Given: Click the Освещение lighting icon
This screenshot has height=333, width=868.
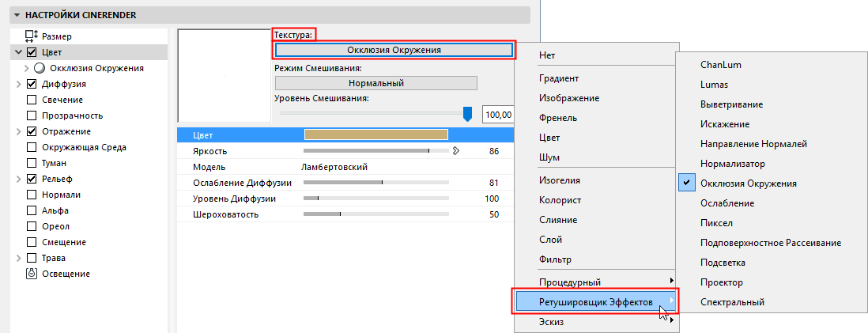Looking at the screenshot, I should coord(32,274).
